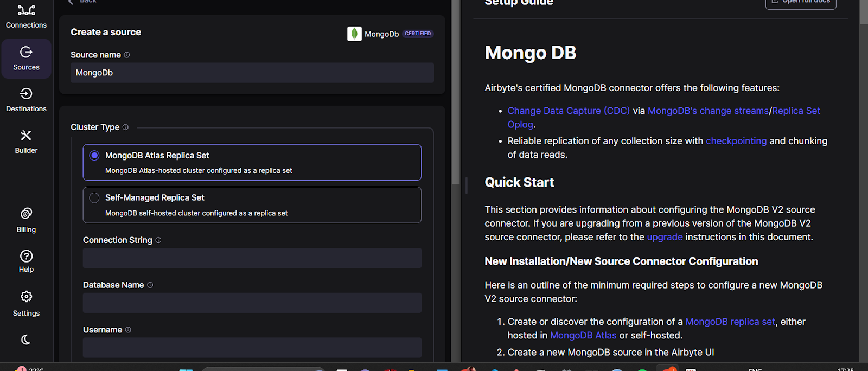Open the Connections page in sidebar
Image resolution: width=868 pixels, height=371 pixels.
tap(26, 16)
